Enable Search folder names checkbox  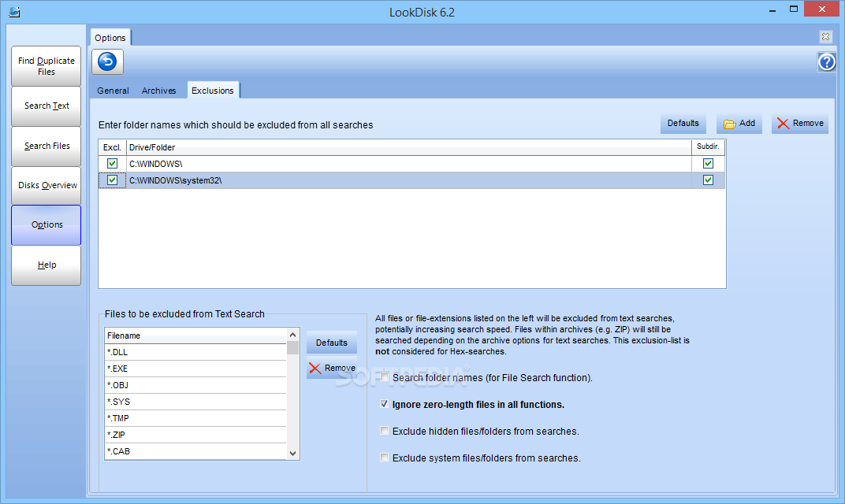[x=384, y=377]
